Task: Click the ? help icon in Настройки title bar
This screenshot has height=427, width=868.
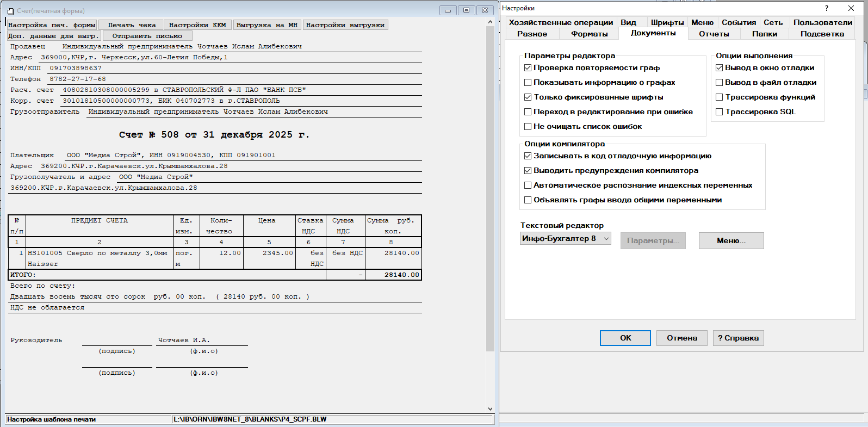Action: click(x=827, y=8)
